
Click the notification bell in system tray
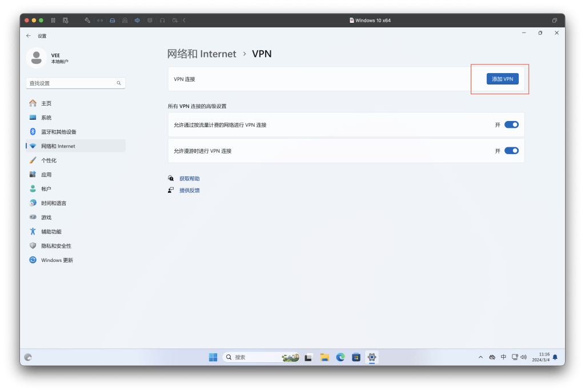[x=554, y=357]
